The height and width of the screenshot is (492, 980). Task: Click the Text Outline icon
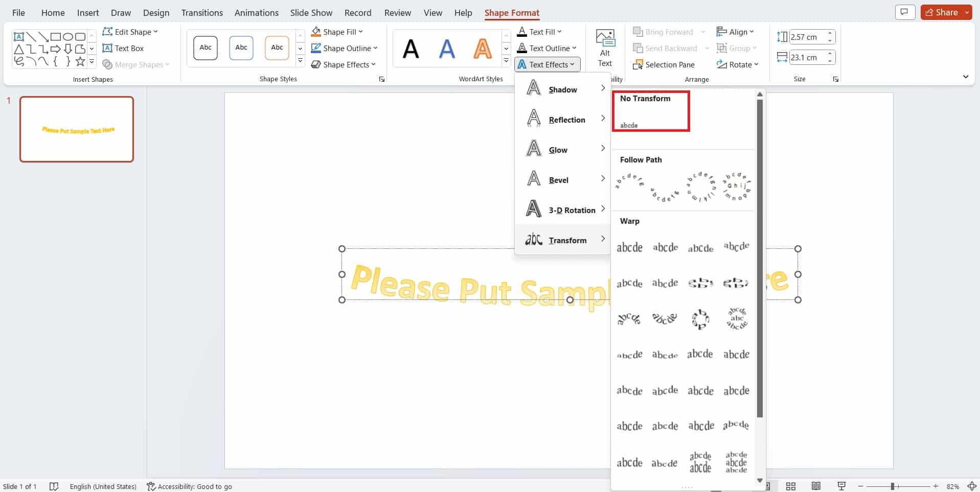pos(521,48)
